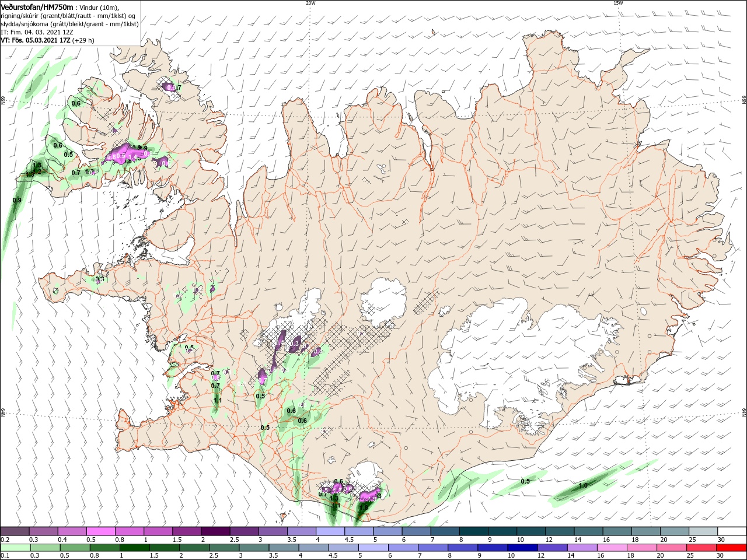Pick top-row legend swatch between 0.8 and 1

(130, 531)
